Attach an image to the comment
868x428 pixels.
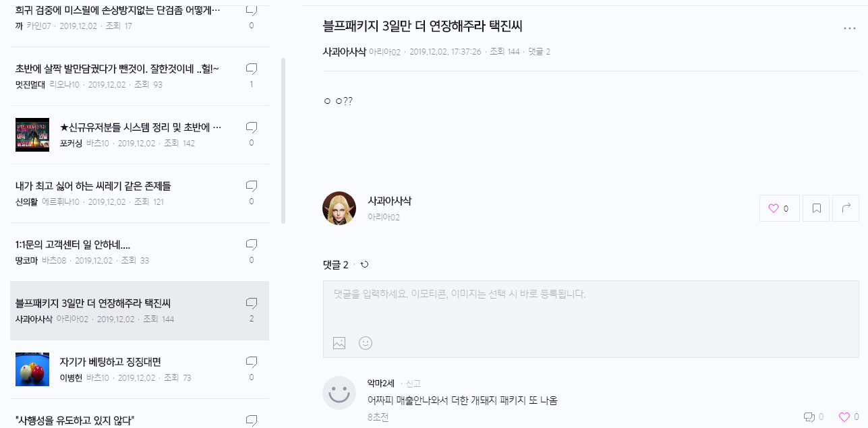point(339,343)
